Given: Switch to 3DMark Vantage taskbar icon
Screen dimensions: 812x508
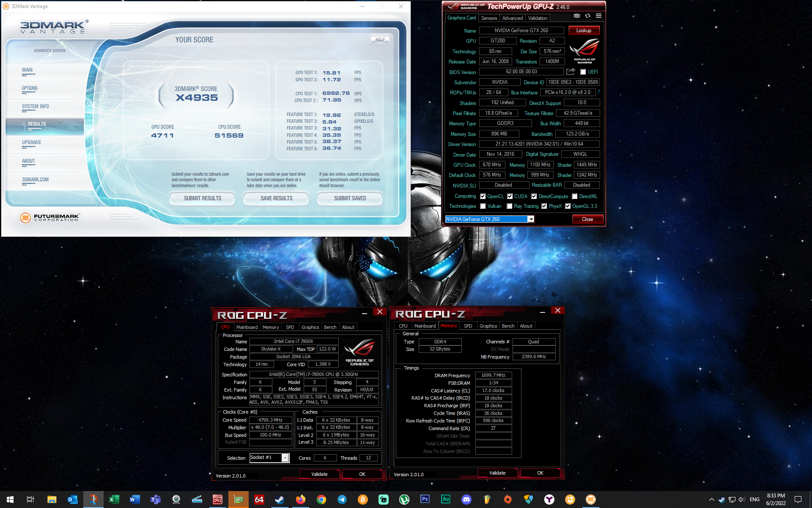Looking at the screenshot, I should pyautogui.click(x=590, y=500).
